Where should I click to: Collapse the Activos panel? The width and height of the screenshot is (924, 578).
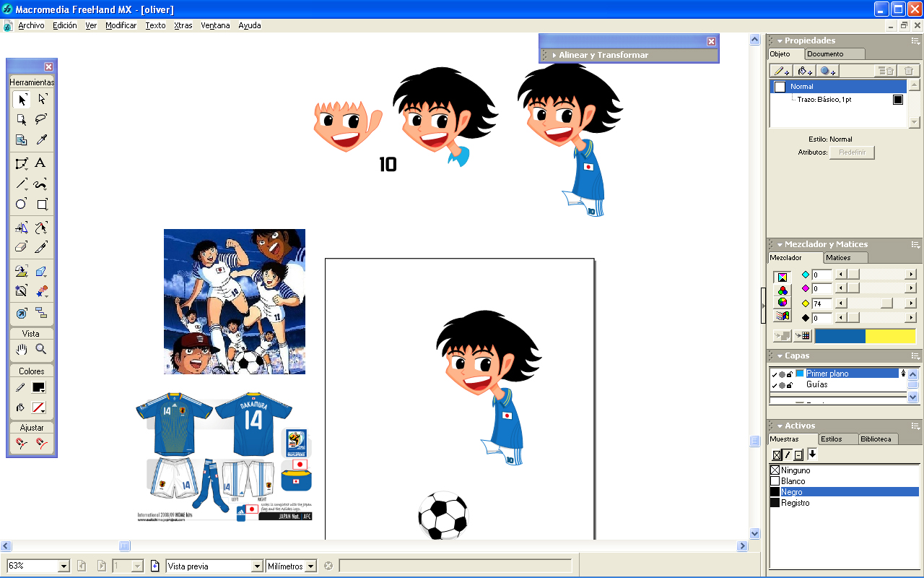tap(780, 426)
